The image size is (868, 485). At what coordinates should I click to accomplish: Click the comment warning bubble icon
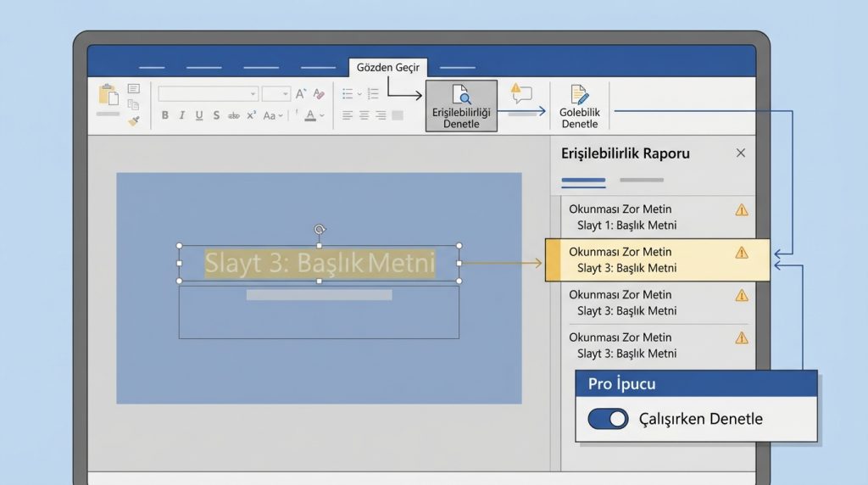click(521, 93)
